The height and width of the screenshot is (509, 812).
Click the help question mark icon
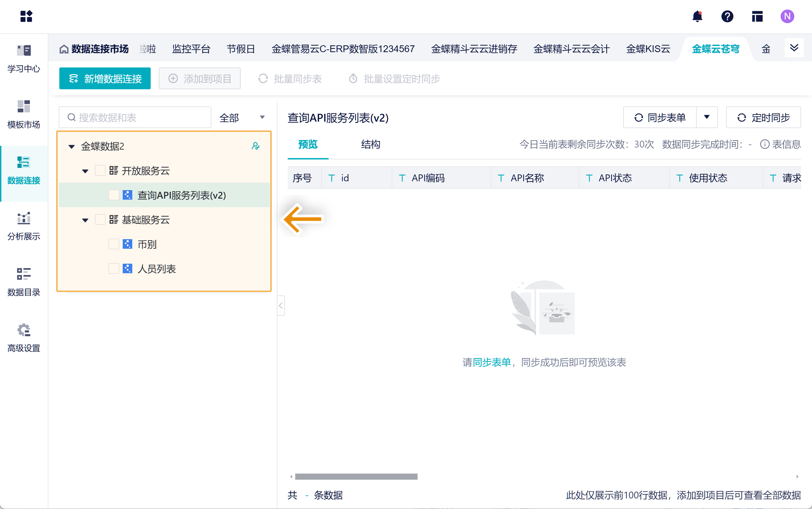point(727,16)
